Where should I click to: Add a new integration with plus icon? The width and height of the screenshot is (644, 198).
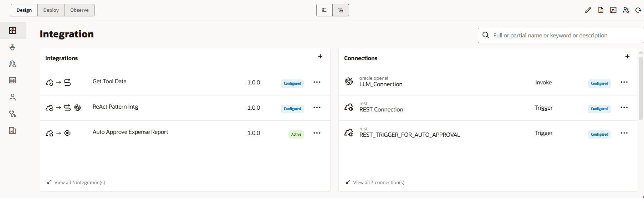(320, 56)
